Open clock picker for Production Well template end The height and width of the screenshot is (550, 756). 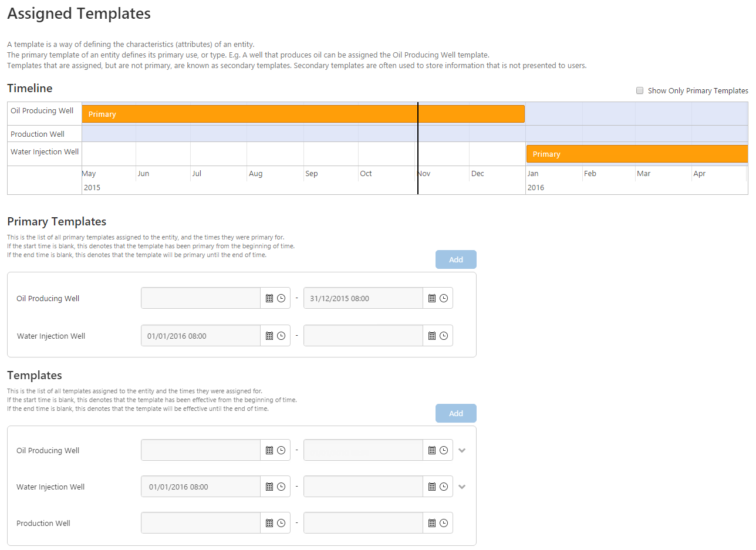pos(444,523)
